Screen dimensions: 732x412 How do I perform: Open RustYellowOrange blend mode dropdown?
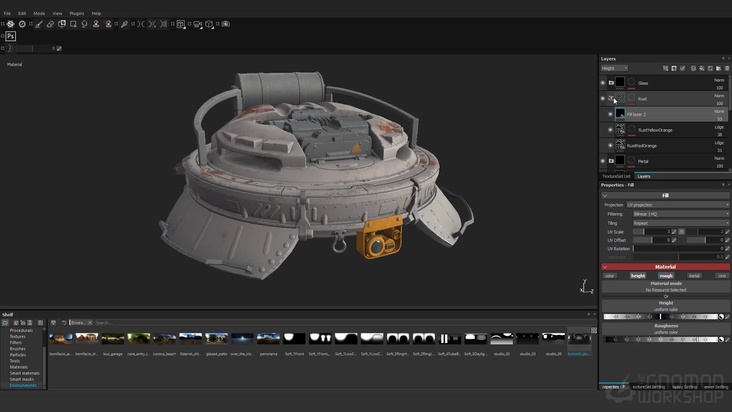coord(719,127)
